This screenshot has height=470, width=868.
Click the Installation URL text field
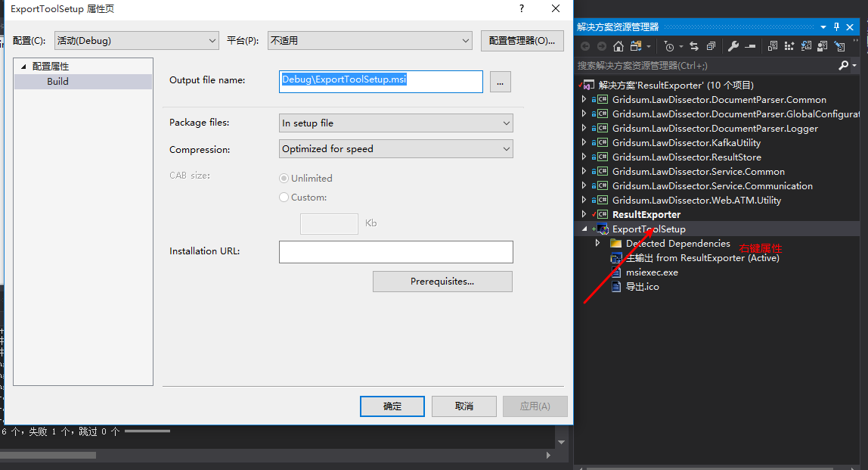pyautogui.click(x=395, y=252)
